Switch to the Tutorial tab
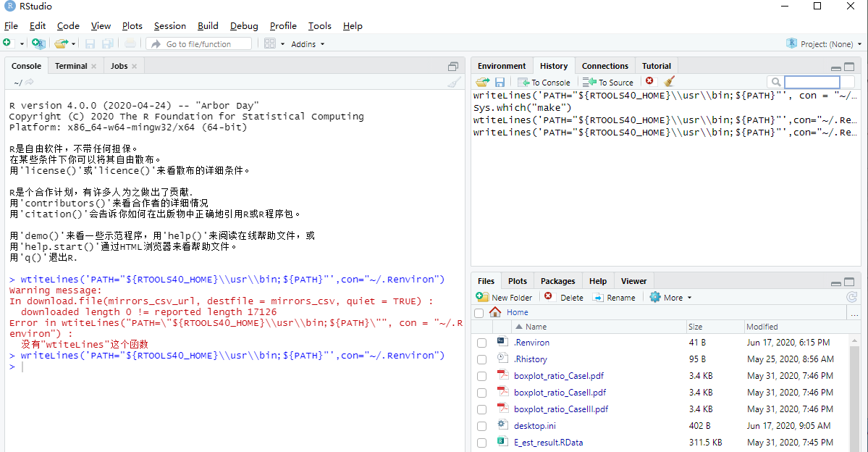Viewport: 868px width, 452px height. click(656, 66)
